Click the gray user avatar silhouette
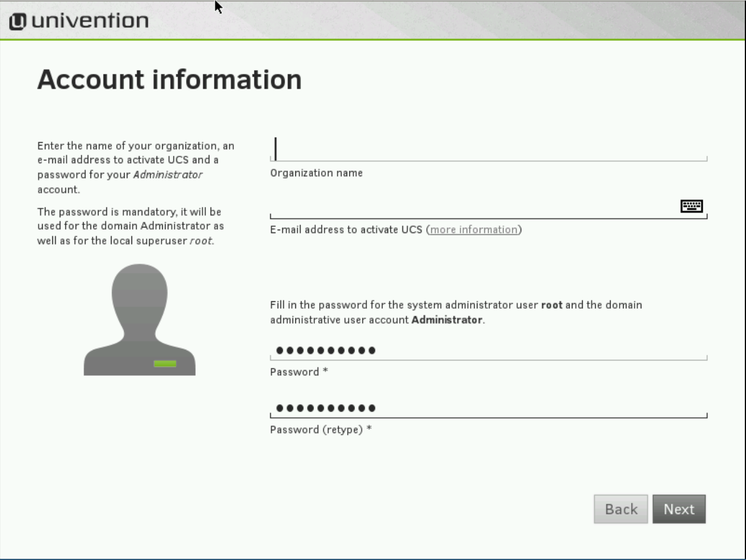This screenshot has width=746, height=560. point(139,318)
